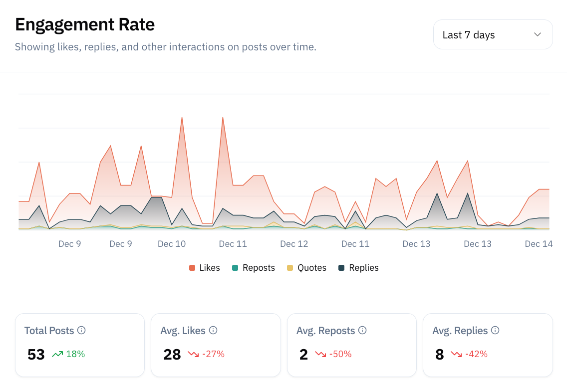Toggle the Quotes series off

[306, 268]
